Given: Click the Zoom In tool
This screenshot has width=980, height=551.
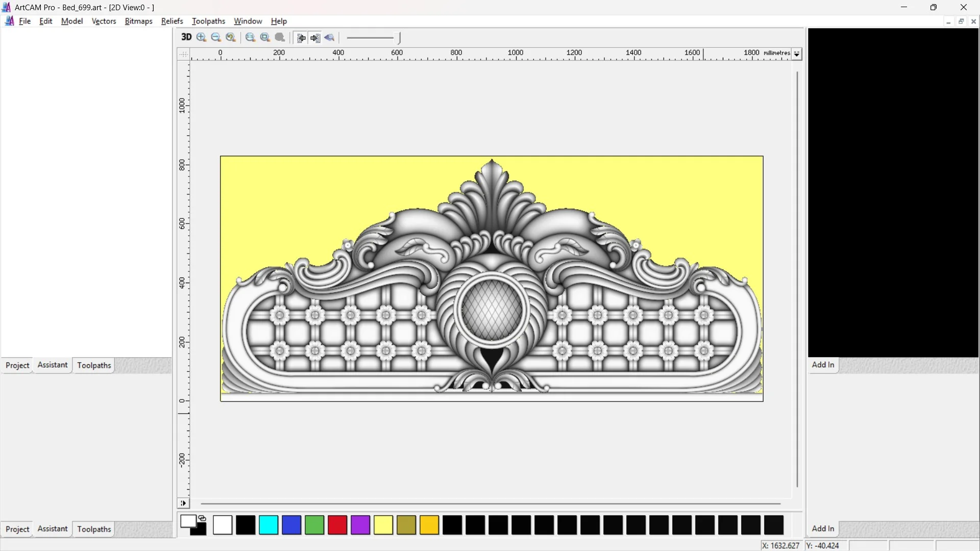Looking at the screenshot, I should pos(201,37).
